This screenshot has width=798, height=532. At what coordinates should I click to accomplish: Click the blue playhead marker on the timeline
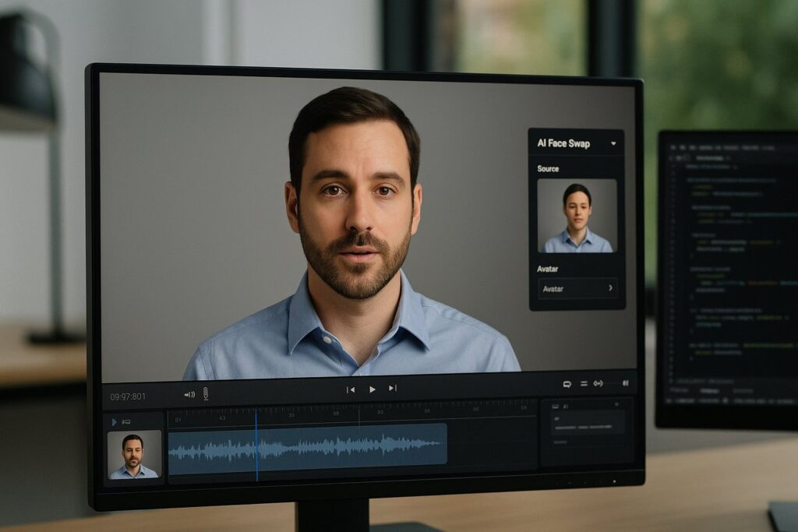coord(257,444)
